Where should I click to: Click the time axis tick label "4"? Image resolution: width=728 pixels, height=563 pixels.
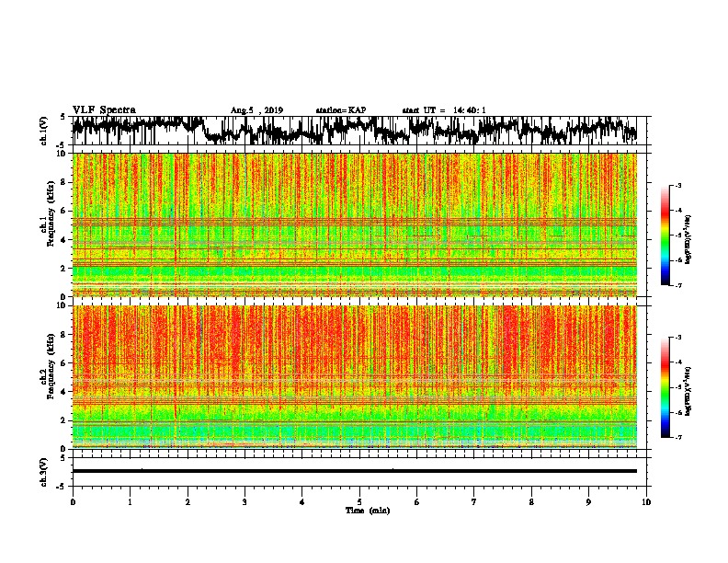point(302,502)
